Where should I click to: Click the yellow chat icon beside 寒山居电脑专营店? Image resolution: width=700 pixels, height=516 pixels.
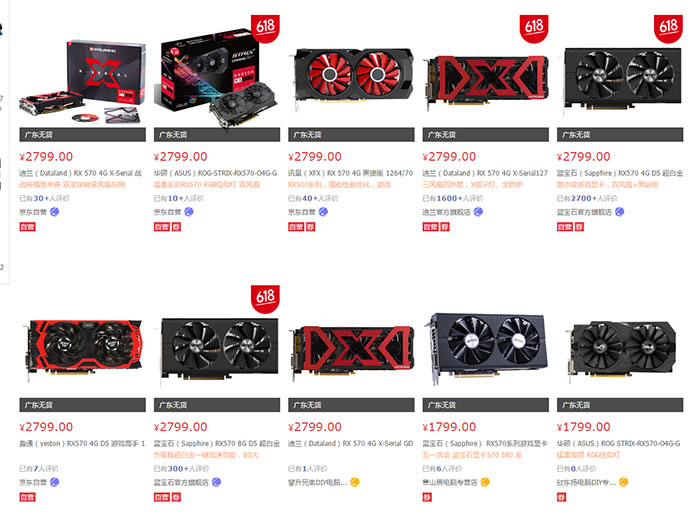[485, 482]
